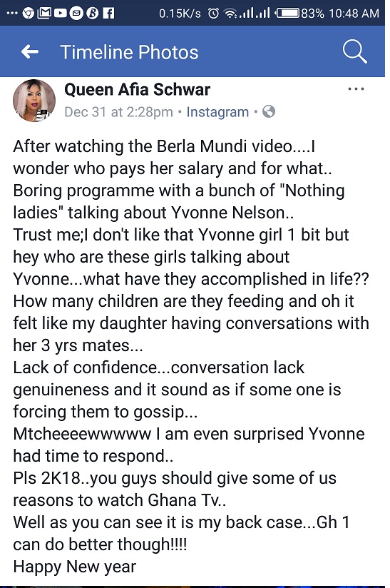This screenshot has height=588, width=390.
Task: Tap the battery 83% indicator
Action: tap(299, 14)
